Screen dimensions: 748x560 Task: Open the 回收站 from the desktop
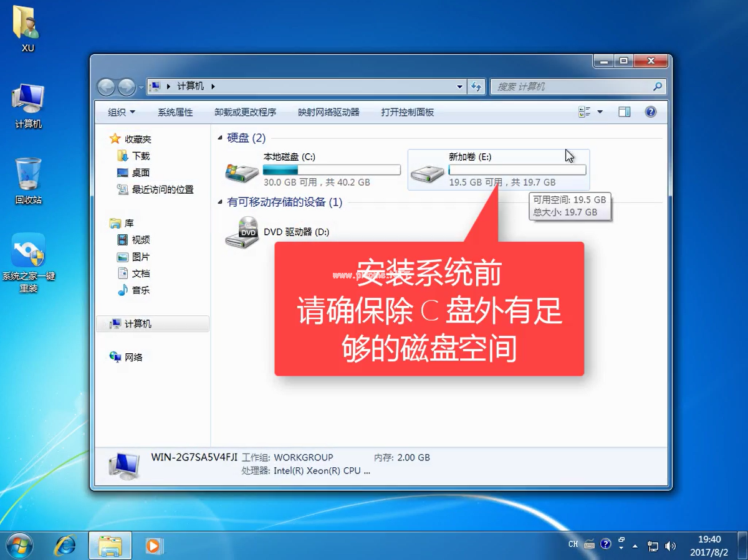pyautogui.click(x=28, y=174)
